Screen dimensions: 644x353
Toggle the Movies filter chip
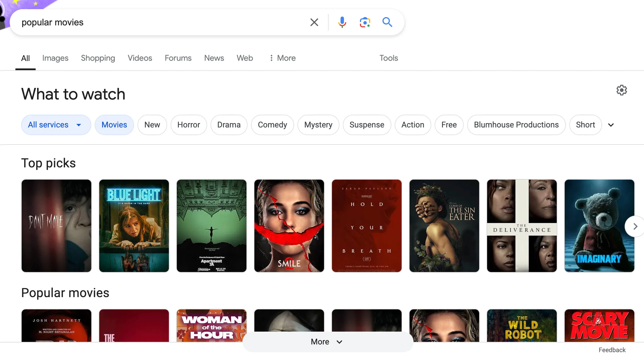click(114, 125)
